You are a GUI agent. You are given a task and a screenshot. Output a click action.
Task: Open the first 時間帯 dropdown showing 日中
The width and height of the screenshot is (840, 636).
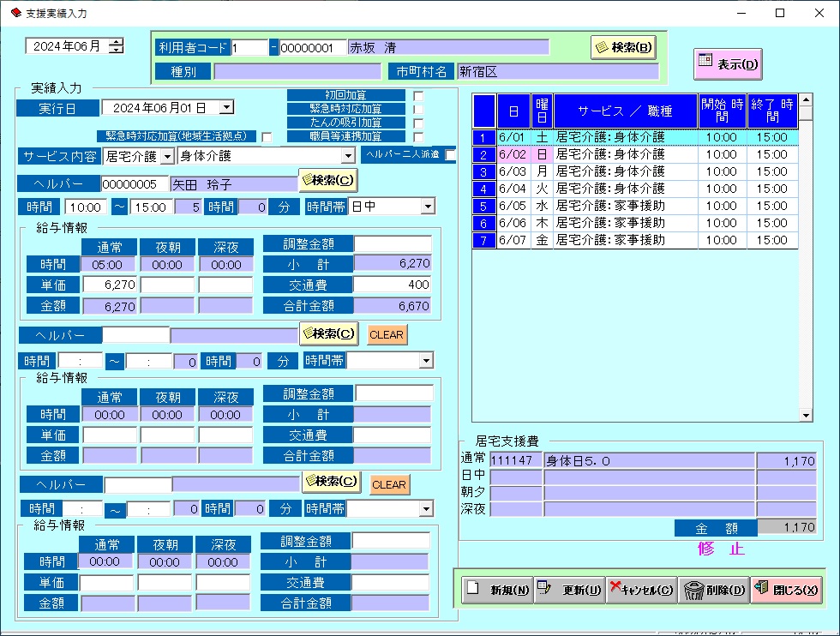click(x=428, y=207)
